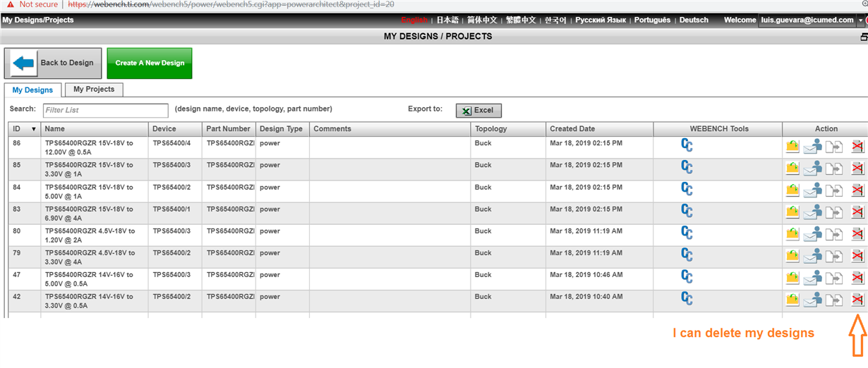The width and height of the screenshot is (868, 368).
Task: Copy design 47 with the duplicate icon
Action: (x=835, y=278)
